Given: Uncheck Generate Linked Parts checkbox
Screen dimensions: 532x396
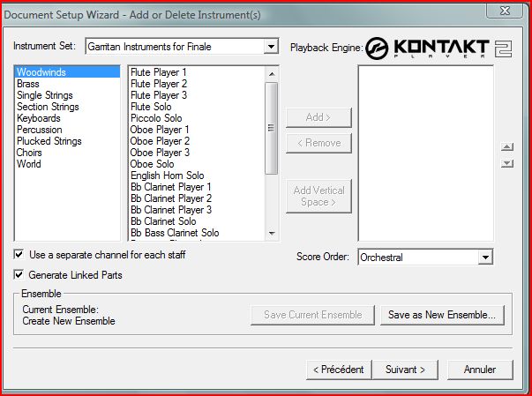Looking at the screenshot, I should (x=19, y=275).
